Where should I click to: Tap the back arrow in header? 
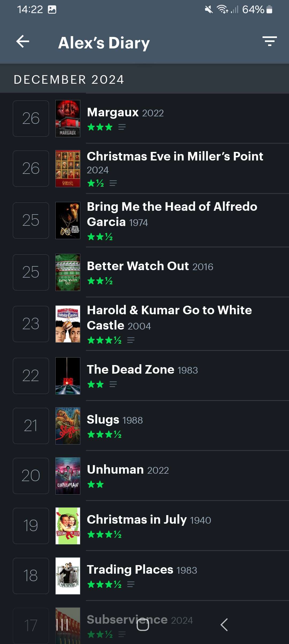[23, 42]
